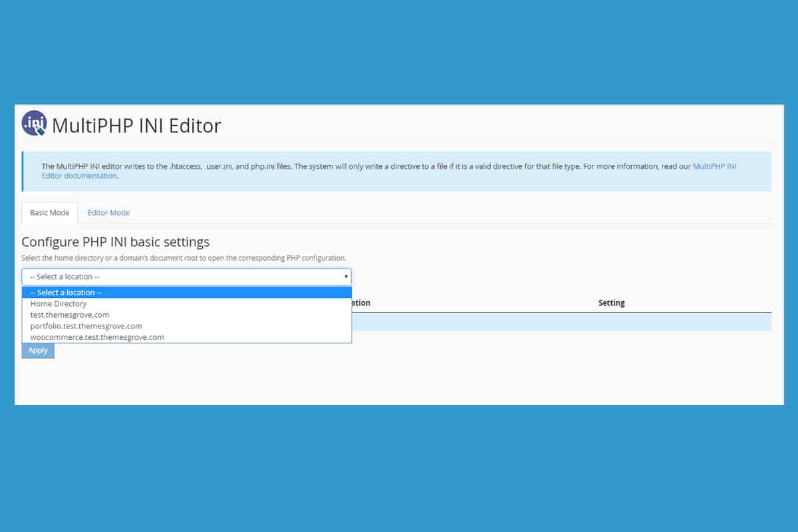Click the MultiPHP INI Editor page title
Viewport: 798px width, 532px height.
click(136, 125)
